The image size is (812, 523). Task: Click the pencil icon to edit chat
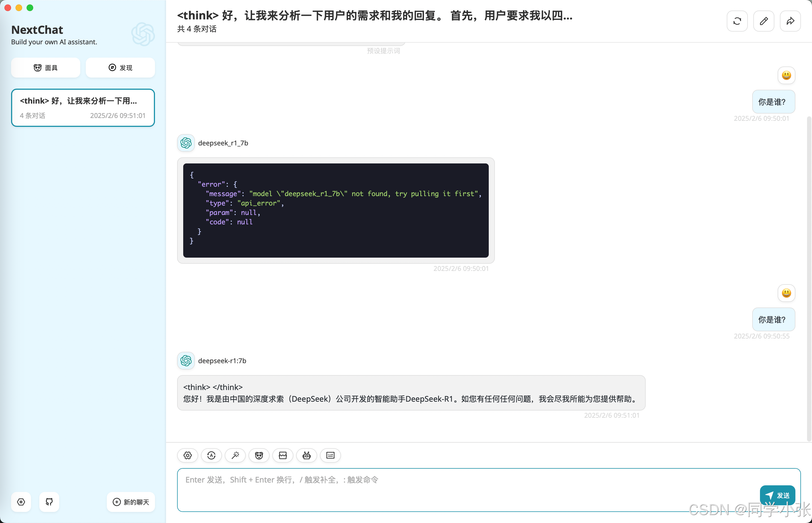(764, 21)
